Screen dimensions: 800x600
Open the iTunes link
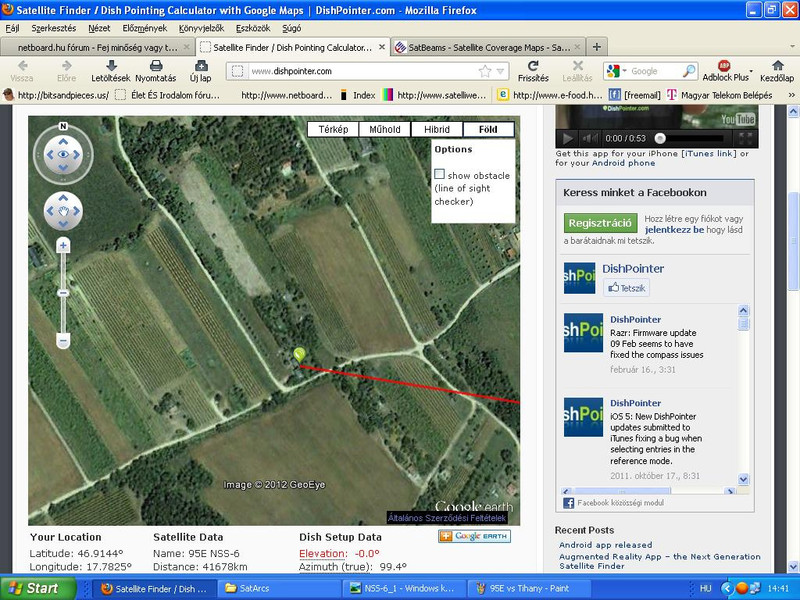point(709,153)
